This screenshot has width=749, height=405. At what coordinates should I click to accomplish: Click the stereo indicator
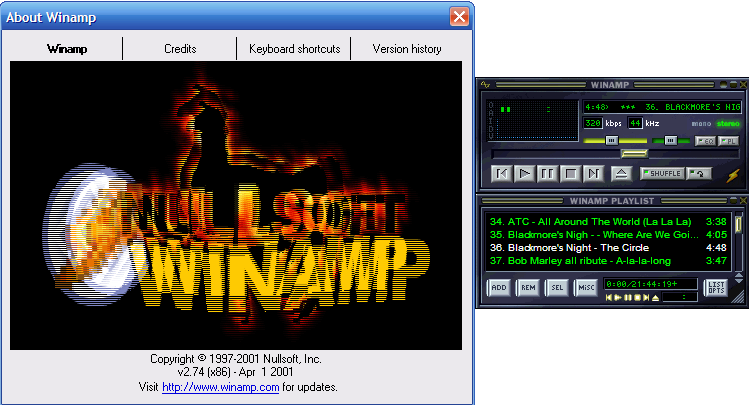(728, 124)
